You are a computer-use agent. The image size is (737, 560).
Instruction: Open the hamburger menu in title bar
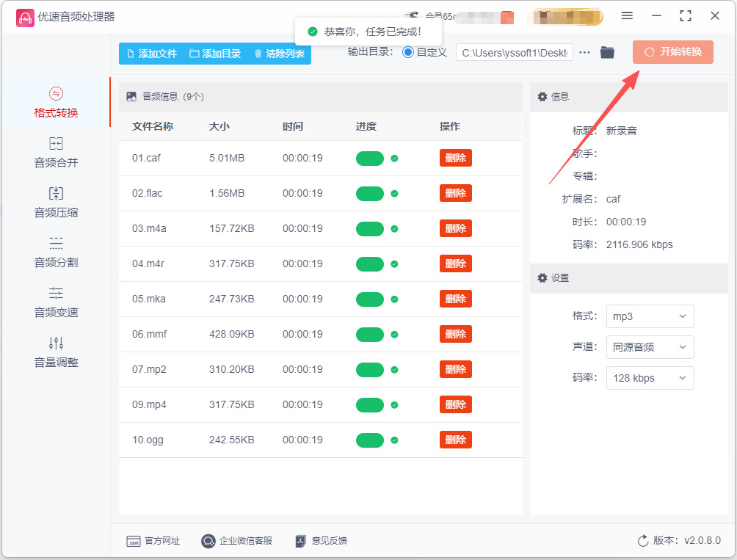tap(627, 16)
